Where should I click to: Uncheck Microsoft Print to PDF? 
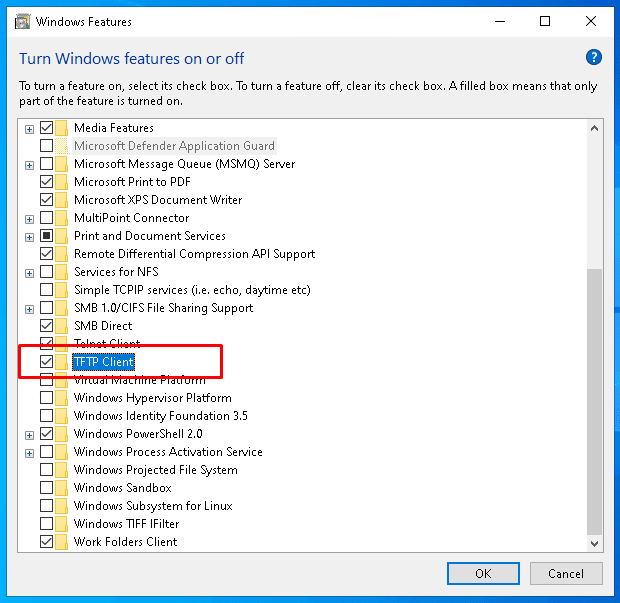(x=46, y=182)
